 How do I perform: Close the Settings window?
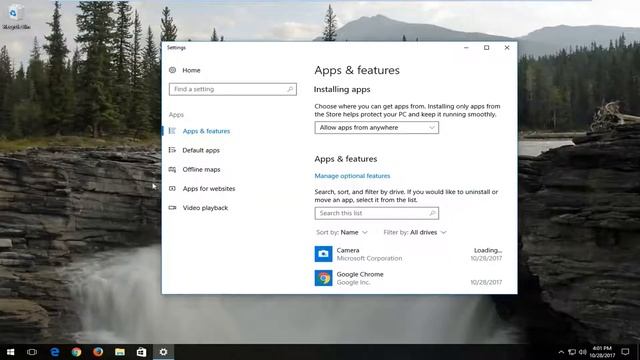(507, 48)
